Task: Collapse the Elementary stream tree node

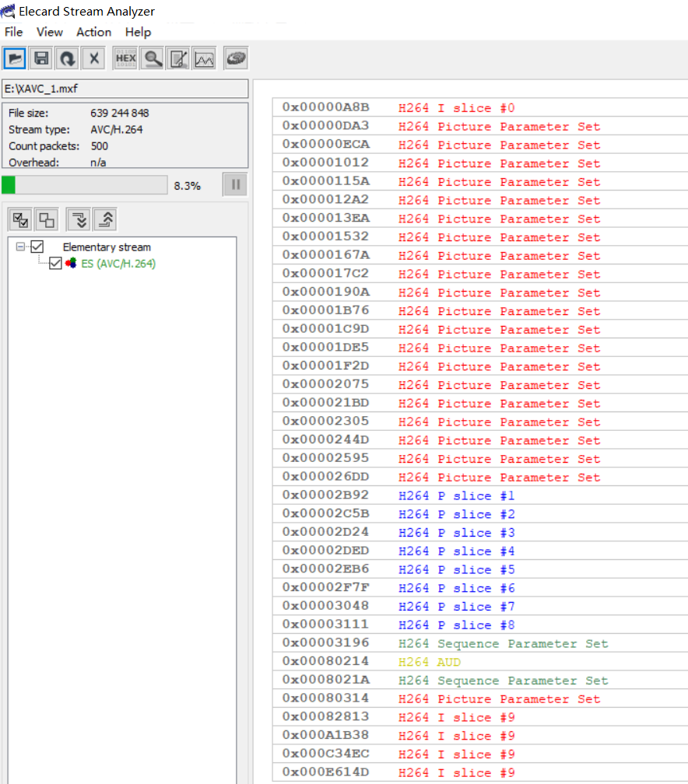Action: 20,247
